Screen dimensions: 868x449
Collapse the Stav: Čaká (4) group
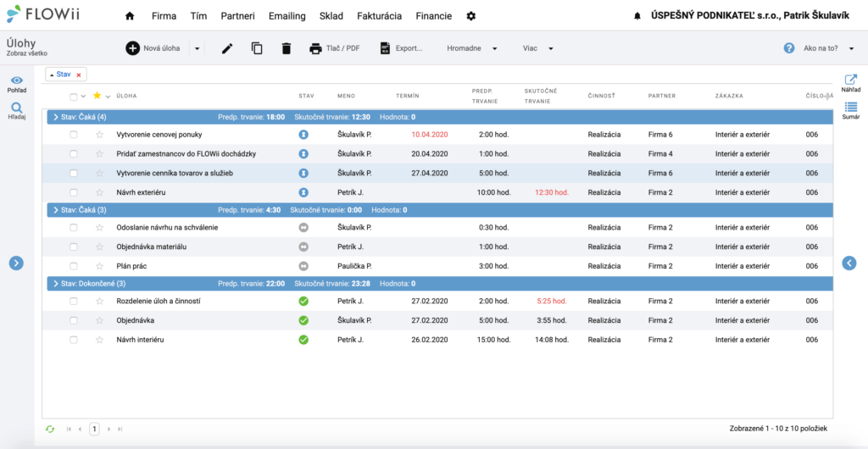click(56, 117)
